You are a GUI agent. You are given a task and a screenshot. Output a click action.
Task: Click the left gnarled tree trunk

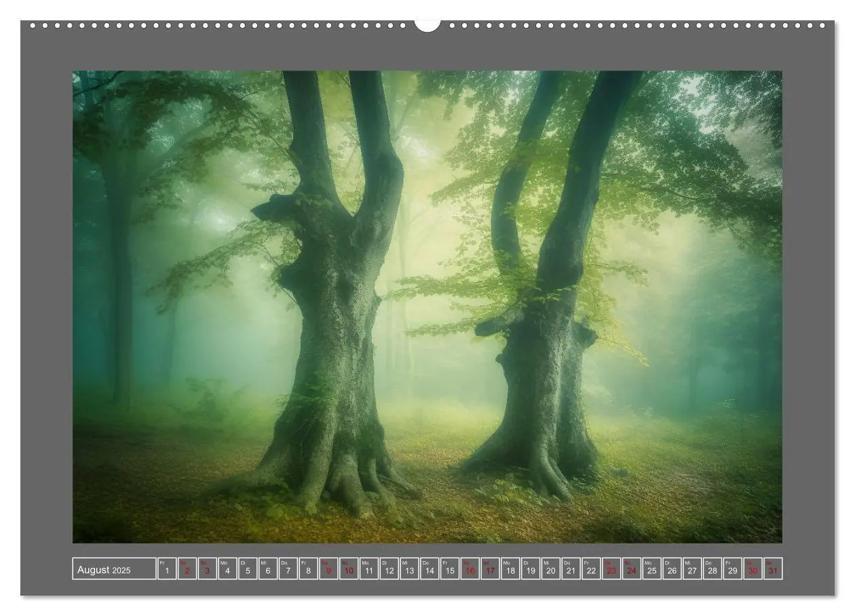pos(332,305)
